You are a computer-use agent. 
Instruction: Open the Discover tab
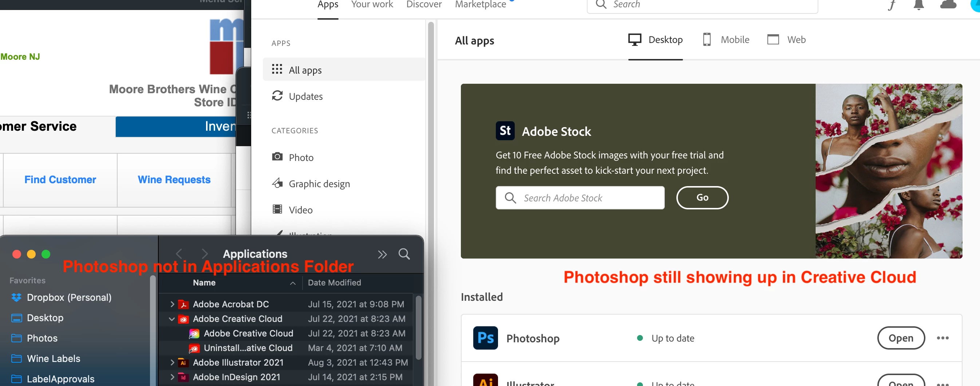423,5
